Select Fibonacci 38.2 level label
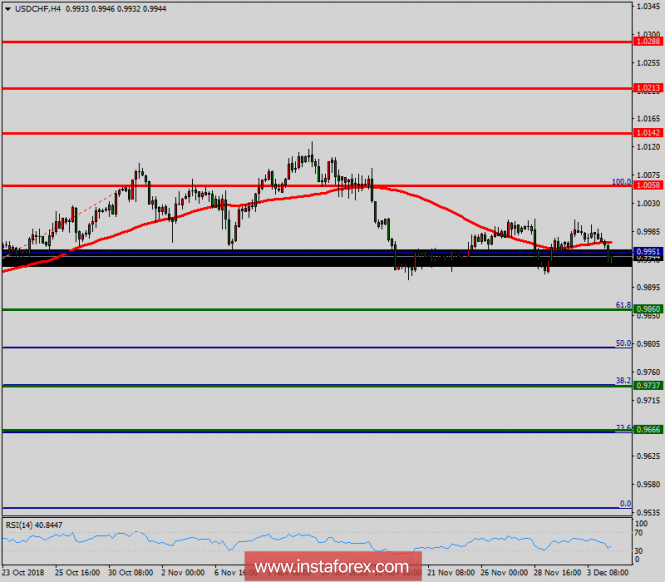 623,381
